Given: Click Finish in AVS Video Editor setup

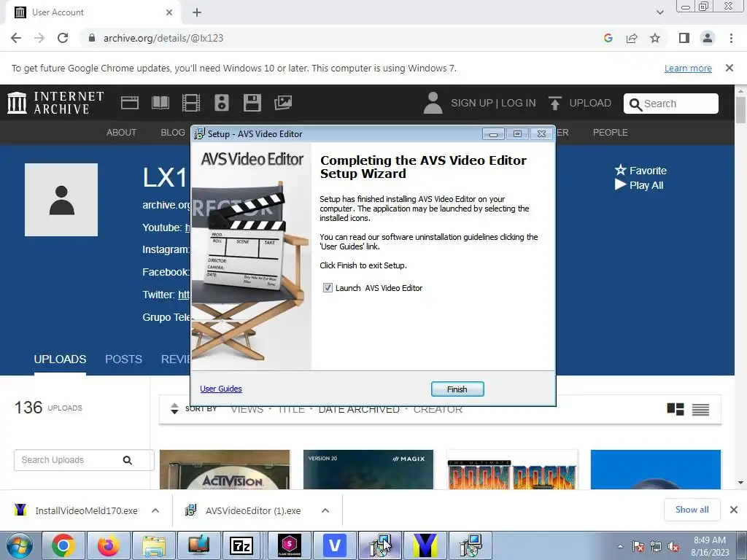Looking at the screenshot, I should (457, 389).
